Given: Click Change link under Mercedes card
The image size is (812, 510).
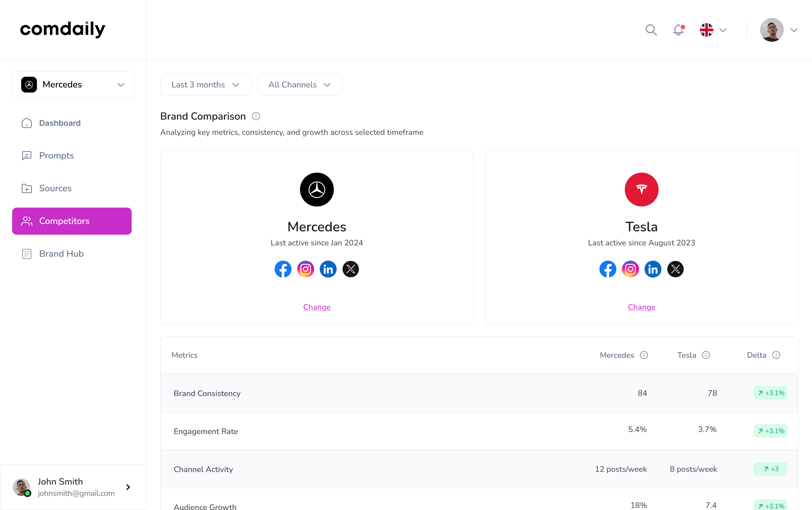Looking at the screenshot, I should 317,307.
